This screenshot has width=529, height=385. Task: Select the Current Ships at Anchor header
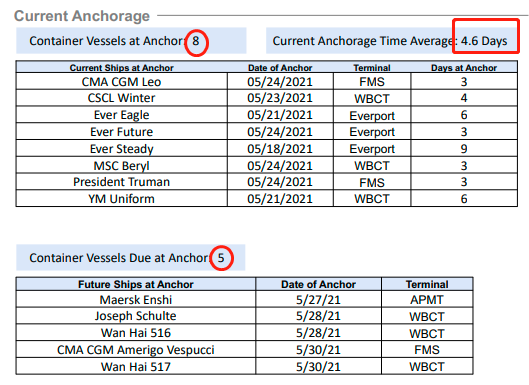coord(121,68)
